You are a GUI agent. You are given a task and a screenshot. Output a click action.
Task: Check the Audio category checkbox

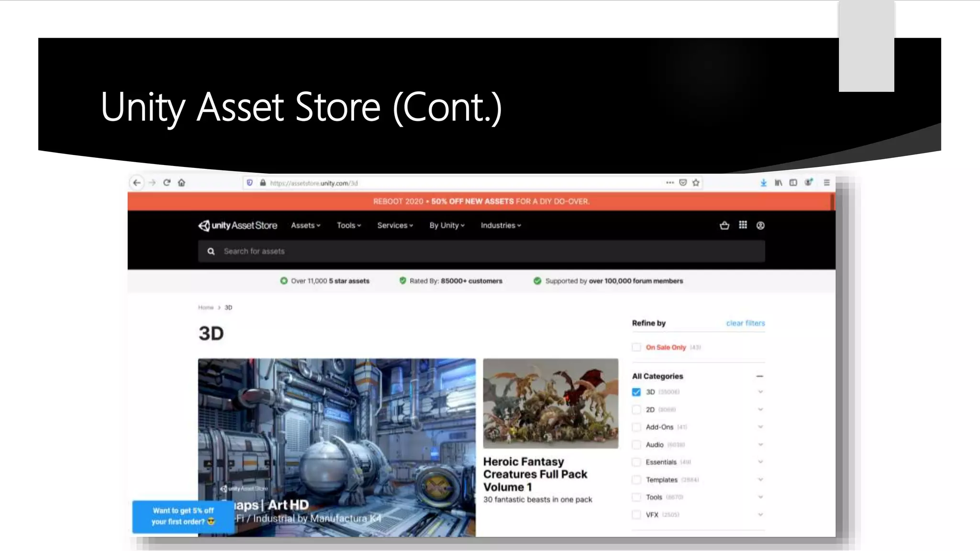tap(636, 445)
